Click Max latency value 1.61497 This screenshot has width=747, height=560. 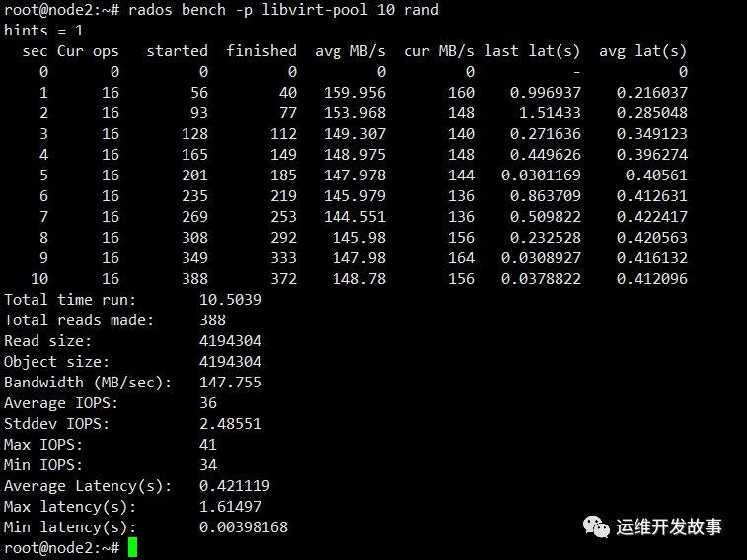click(x=230, y=506)
